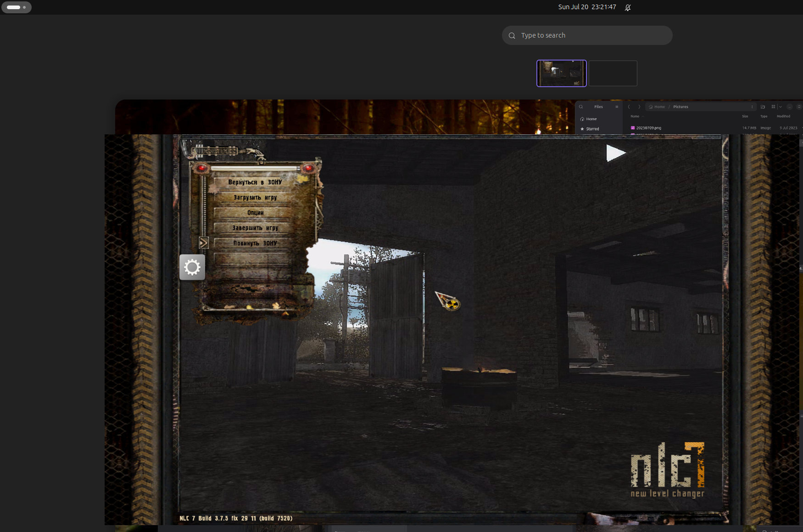
Task: Select 'Вернуться в ЗОНУ' menu entry
Action: pos(255,182)
